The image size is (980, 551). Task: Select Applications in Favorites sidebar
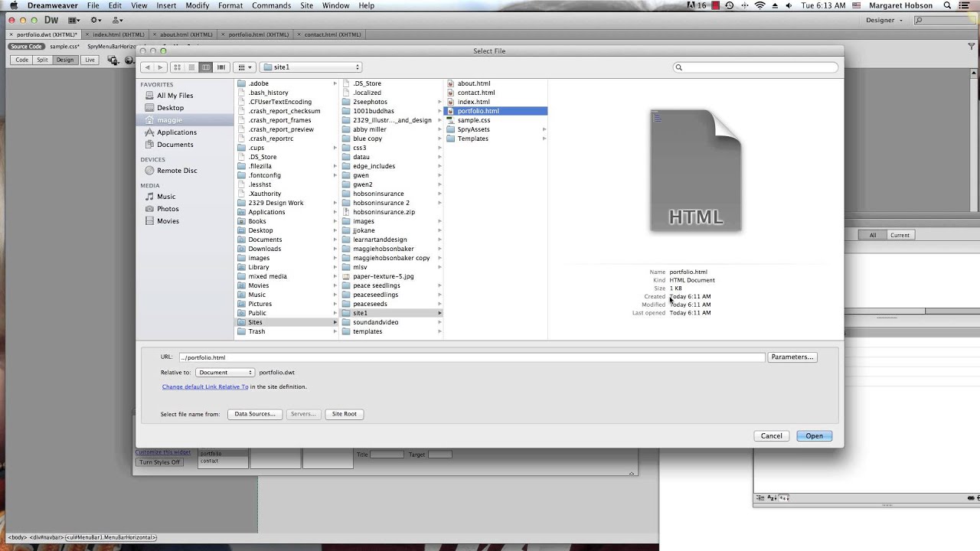pyautogui.click(x=177, y=132)
